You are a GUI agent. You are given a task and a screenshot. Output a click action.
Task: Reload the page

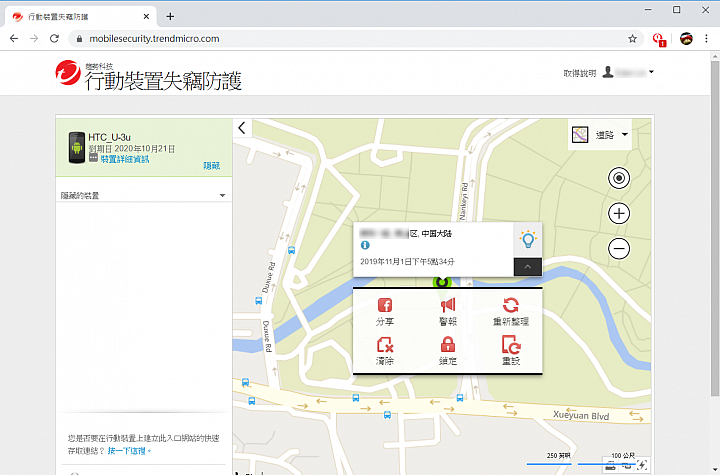[x=54, y=39]
